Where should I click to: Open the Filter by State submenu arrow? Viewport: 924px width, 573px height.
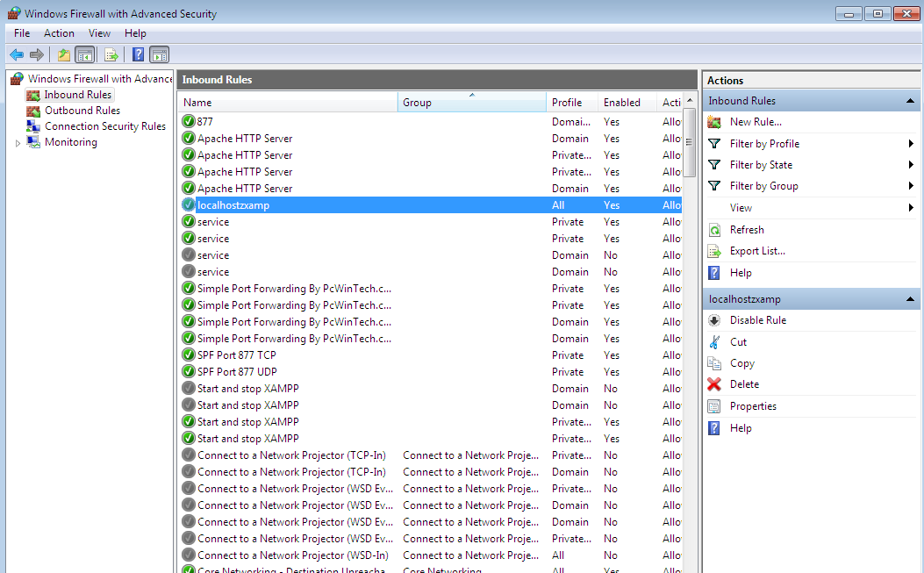click(x=911, y=164)
